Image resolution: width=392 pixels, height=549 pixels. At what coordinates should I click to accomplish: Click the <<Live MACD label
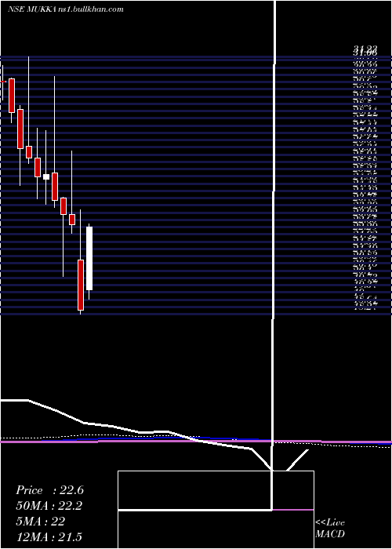click(330, 529)
